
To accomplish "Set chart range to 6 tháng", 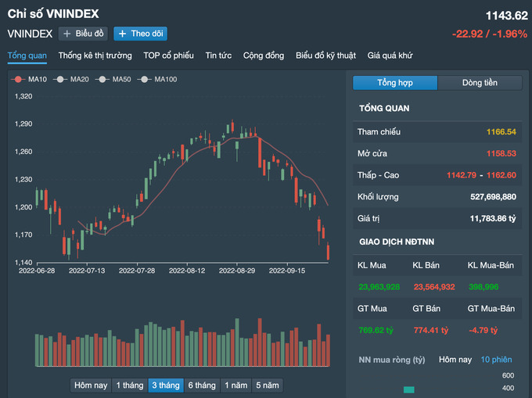I will [201, 385].
